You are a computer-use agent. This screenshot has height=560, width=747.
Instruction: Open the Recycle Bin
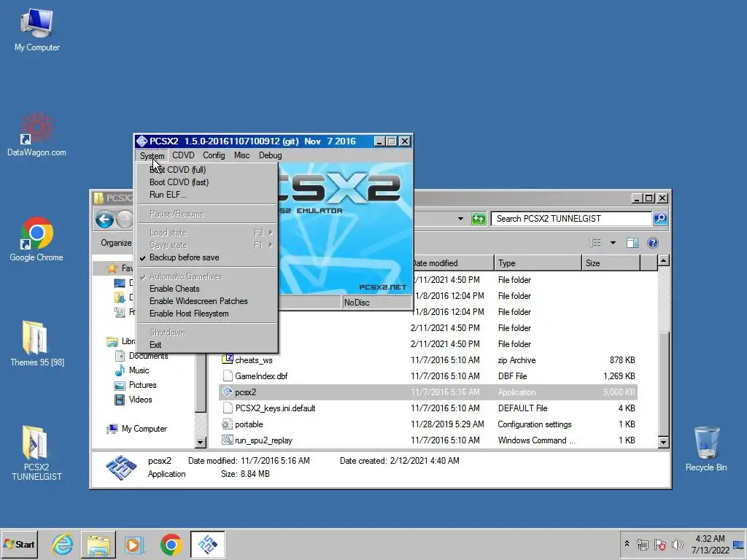pos(706,449)
